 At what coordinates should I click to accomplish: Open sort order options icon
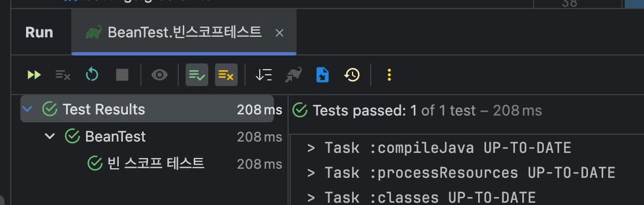coord(263,75)
